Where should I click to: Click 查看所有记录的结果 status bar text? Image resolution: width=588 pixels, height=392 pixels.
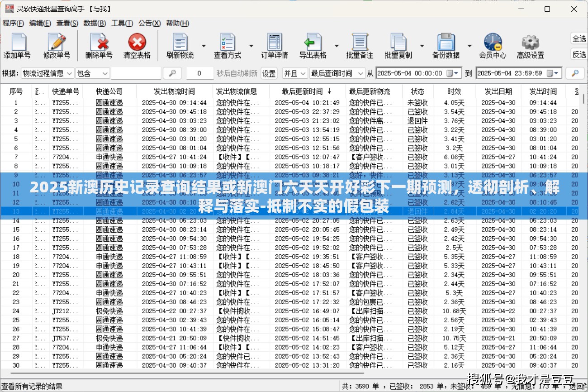(x=32, y=387)
